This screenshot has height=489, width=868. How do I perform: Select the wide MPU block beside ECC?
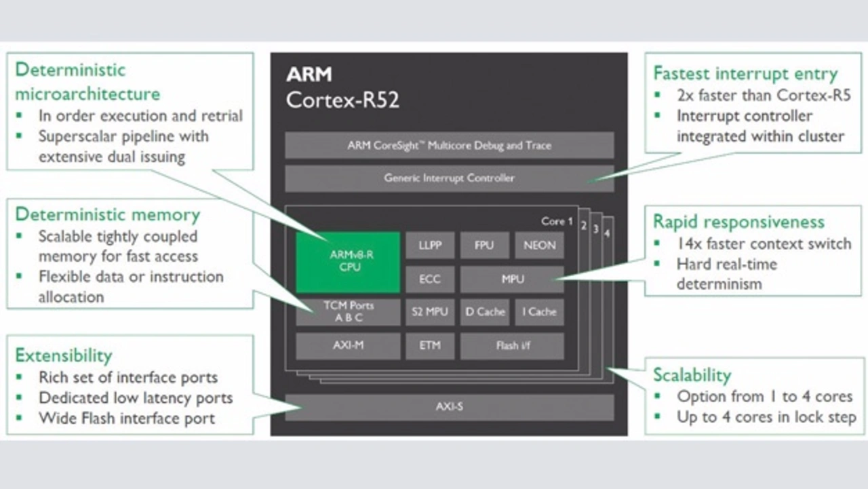click(512, 279)
